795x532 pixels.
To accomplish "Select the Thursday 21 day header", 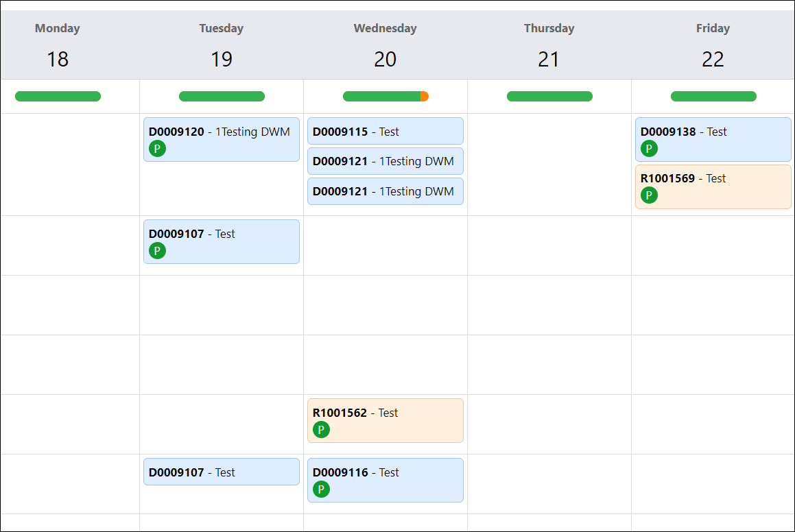I will click(549, 45).
